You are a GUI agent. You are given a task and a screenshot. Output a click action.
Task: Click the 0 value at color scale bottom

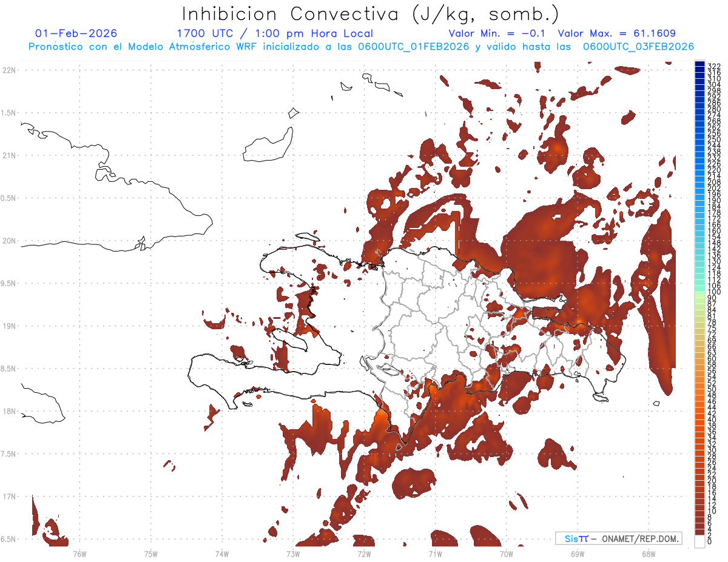(x=710, y=541)
